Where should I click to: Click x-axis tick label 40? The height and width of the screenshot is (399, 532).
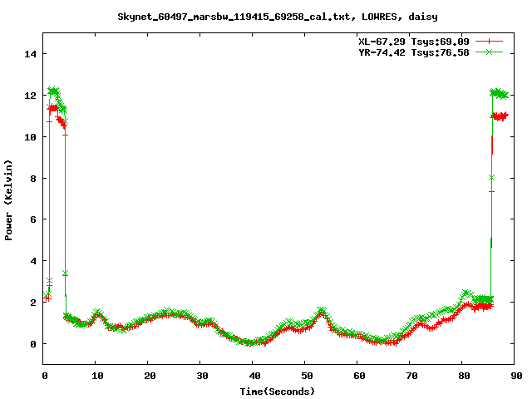coord(254,376)
